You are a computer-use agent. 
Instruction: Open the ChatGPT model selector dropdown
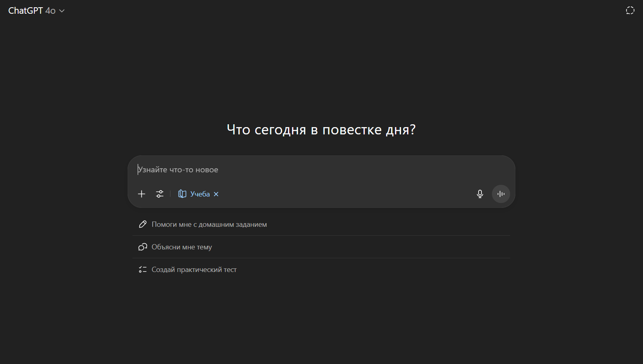point(36,11)
